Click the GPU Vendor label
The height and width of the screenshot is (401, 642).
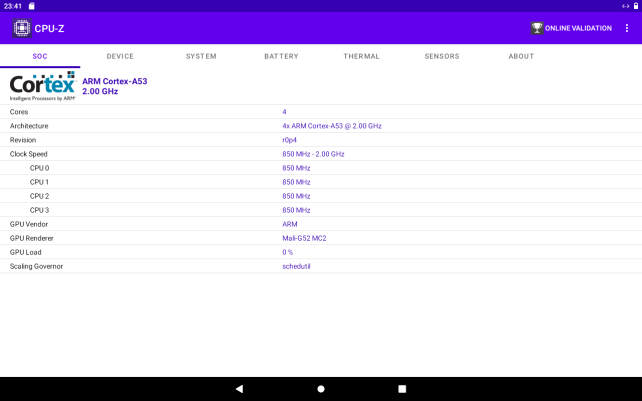[x=29, y=224]
